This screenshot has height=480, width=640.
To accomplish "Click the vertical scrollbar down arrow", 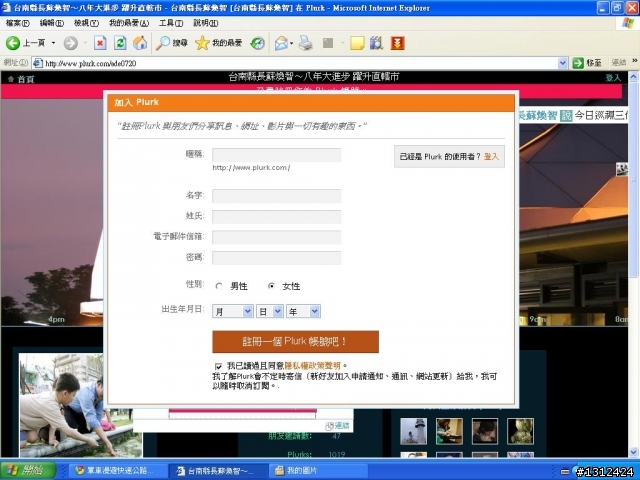I will pyautogui.click(x=633, y=452).
